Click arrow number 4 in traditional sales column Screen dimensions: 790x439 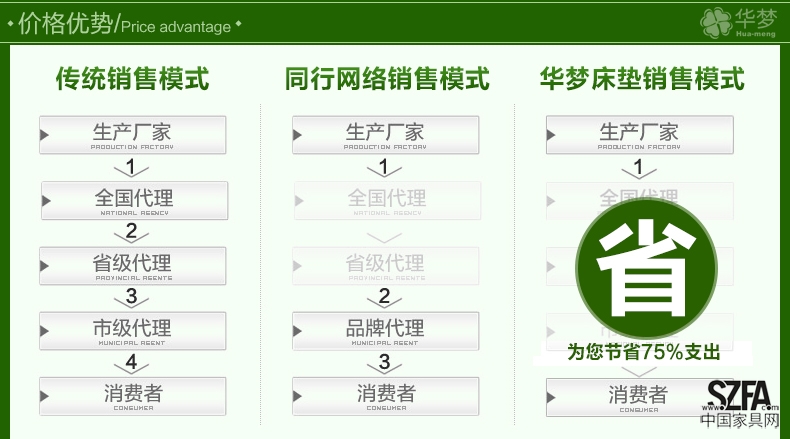point(131,362)
